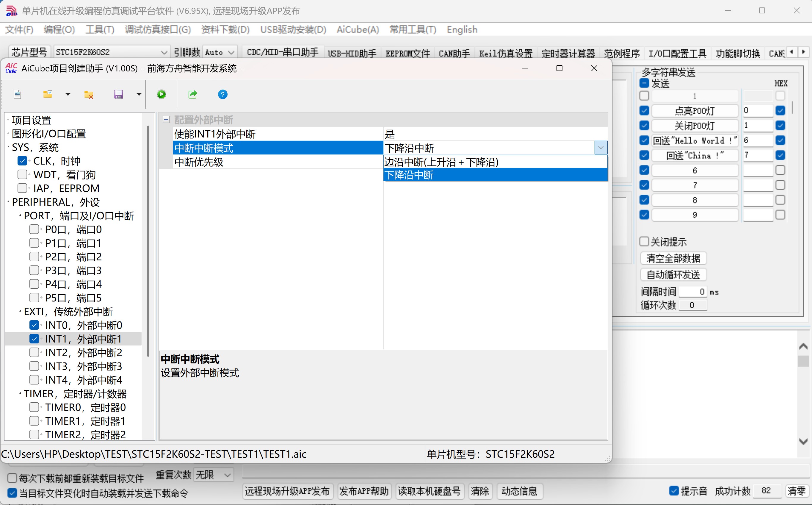Screen dimensions: 812x505
Task: Select 使能INT1外部中断 property row
Action: coord(278,134)
